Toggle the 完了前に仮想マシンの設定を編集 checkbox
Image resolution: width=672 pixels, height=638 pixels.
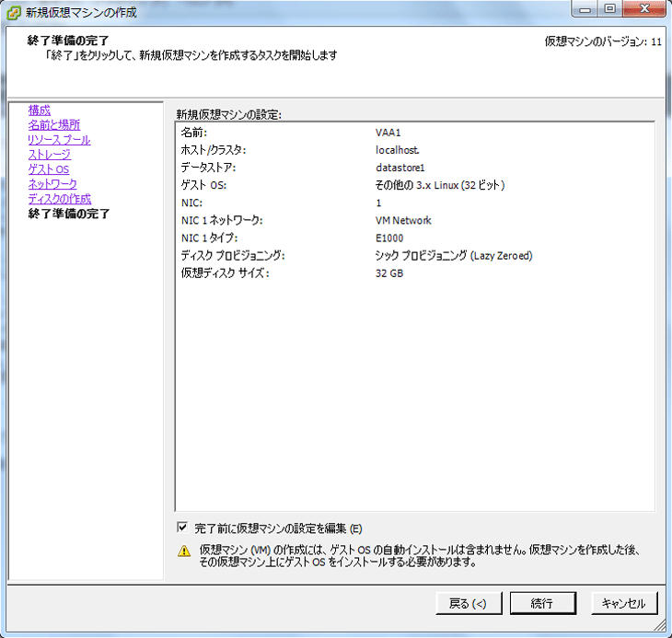(182, 528)
